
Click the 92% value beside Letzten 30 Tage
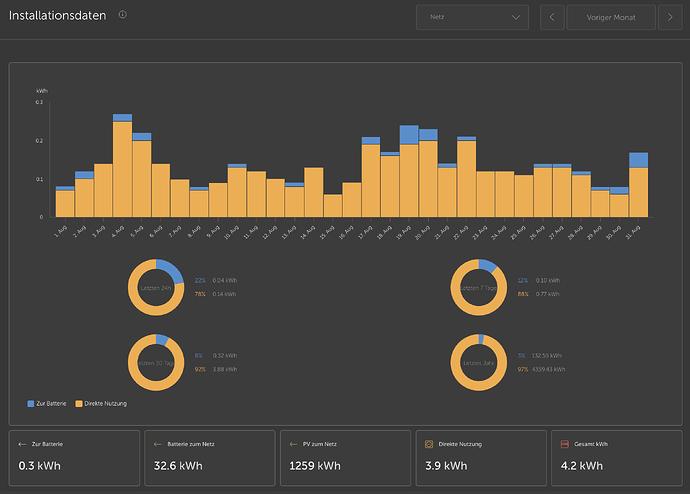(x=200, y=370)
